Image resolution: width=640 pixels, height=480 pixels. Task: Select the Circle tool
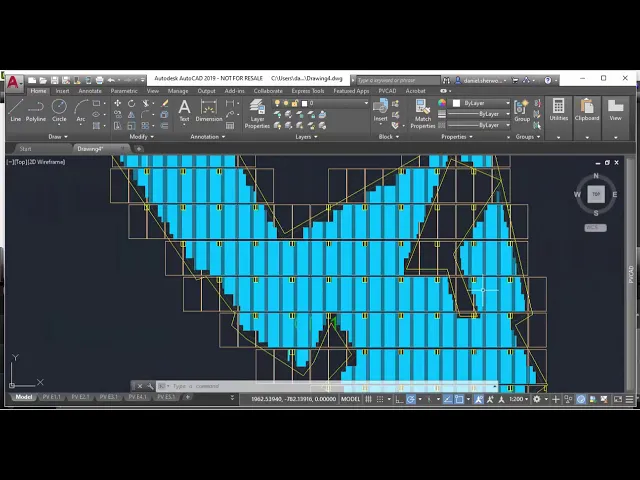point(59,110)
